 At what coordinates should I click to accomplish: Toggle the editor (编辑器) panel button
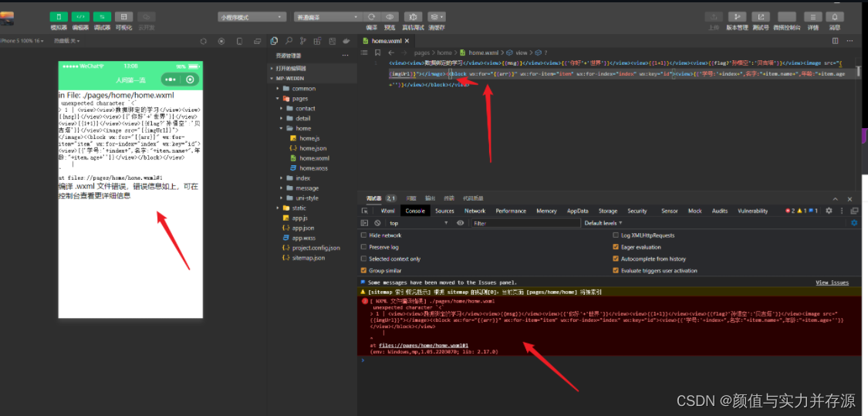pos(80,17)
